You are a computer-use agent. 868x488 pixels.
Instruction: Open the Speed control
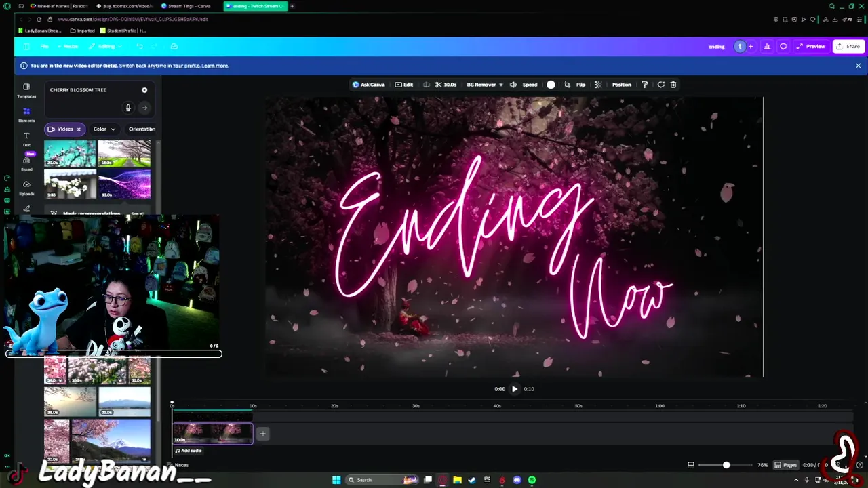[x=530, y=85]
